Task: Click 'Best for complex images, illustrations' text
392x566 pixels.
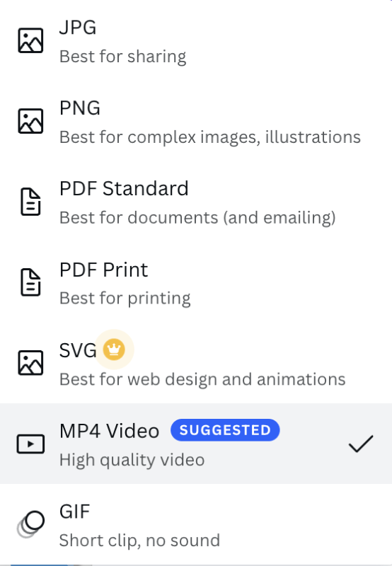Action: (x=210, y=137)
